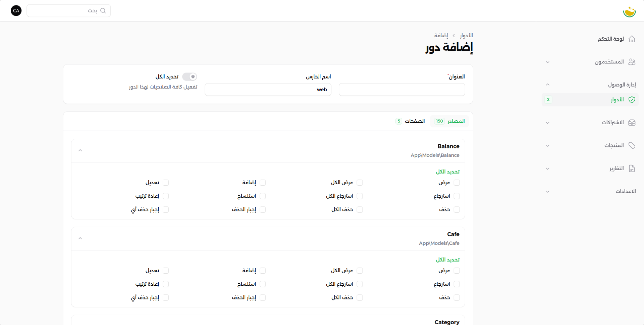Check إجبار الحذف under Cafe
The image size is (644, 325).
click(x=263, y=297)
